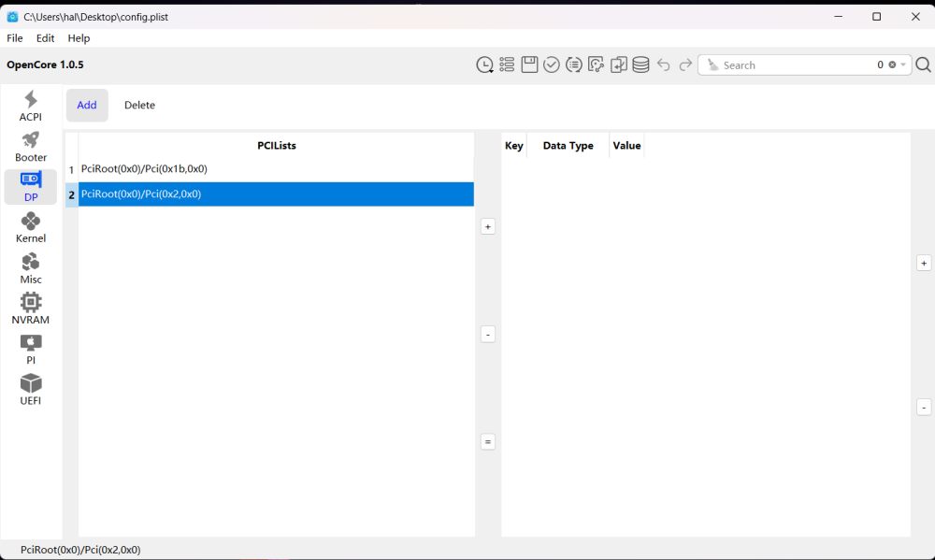The image size is (935, 560).
Task: Click the copy-and-import toolbar icon
Action: (x=618, y=65)
